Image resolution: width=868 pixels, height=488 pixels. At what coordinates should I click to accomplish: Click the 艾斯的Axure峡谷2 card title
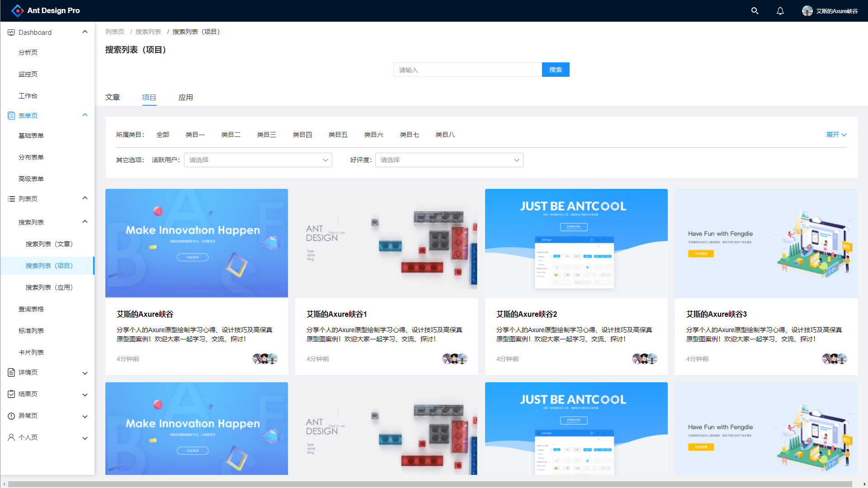tap(527, 314)
